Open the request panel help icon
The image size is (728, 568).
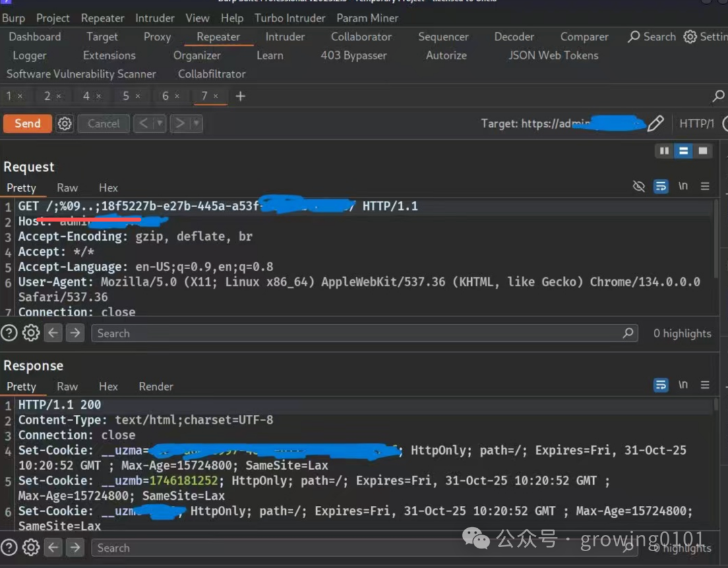tap(9, 333)
